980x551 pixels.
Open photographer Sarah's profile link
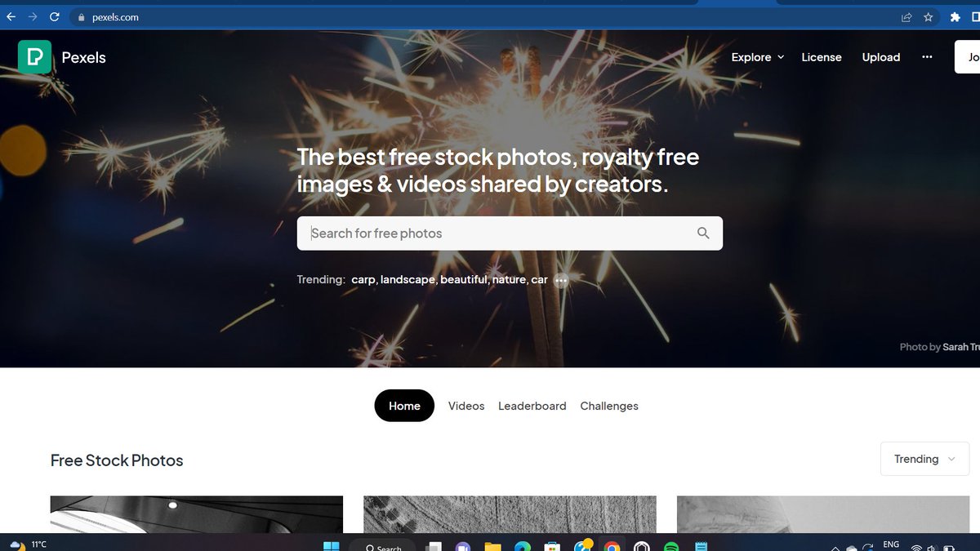961,347
